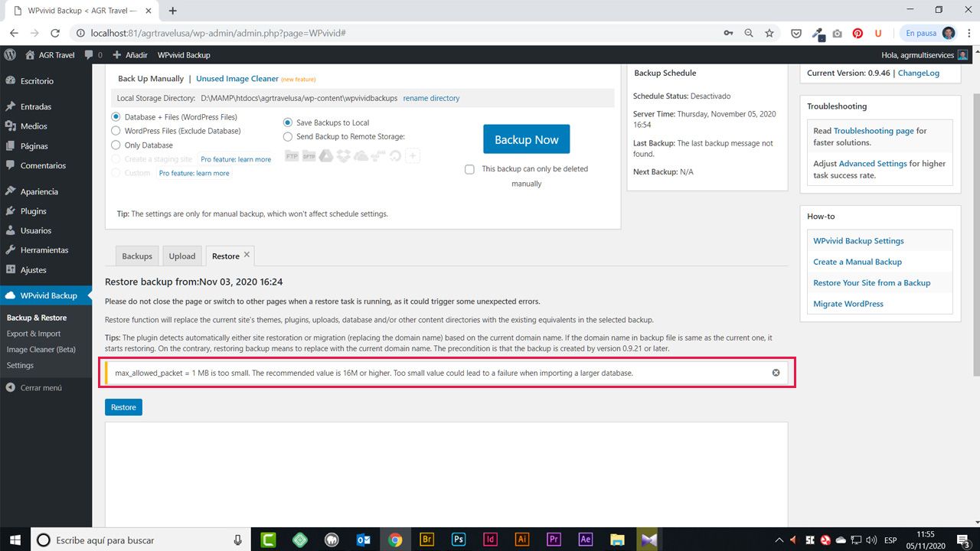Open Photoshop from the taskbar

[459, 540]
